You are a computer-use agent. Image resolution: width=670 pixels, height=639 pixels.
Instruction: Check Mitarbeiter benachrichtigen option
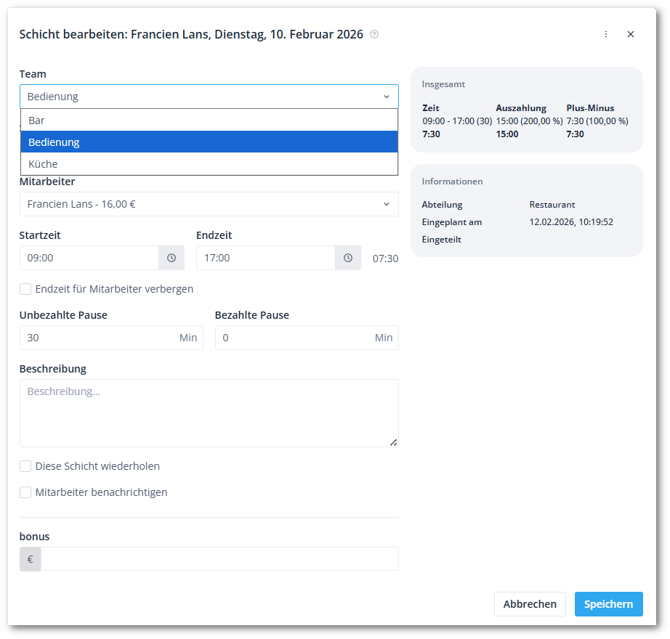[25, 492]
